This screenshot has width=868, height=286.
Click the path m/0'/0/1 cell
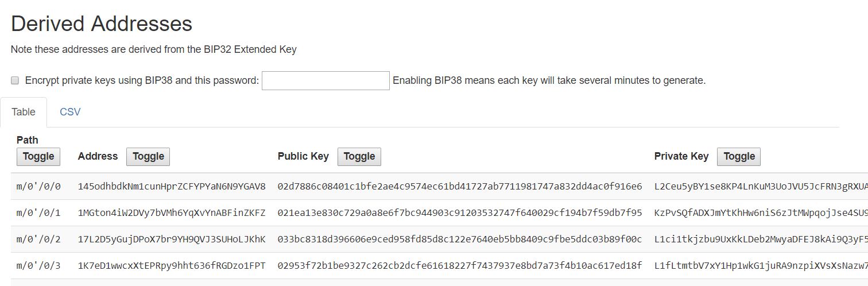(38, 213)
